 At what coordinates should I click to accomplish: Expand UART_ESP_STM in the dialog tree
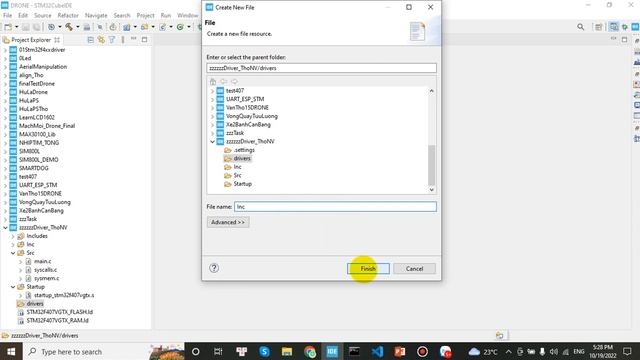coord(213,99)
